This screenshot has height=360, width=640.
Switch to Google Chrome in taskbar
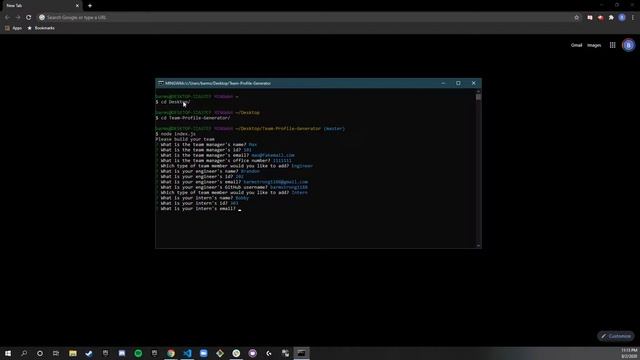point(171,353)
